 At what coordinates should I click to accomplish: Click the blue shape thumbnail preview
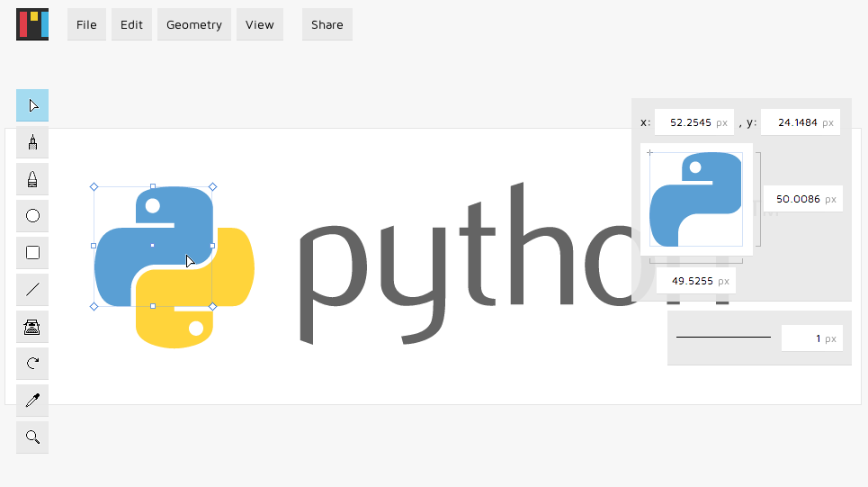695,199
